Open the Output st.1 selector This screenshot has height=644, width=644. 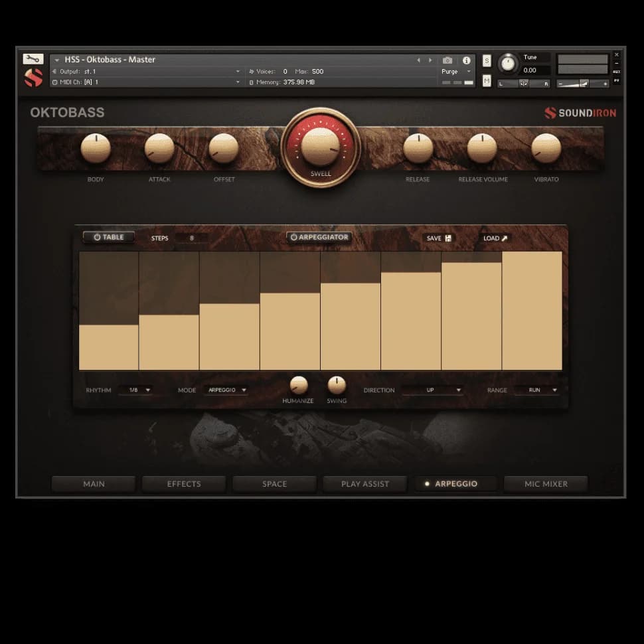(91, 71)
